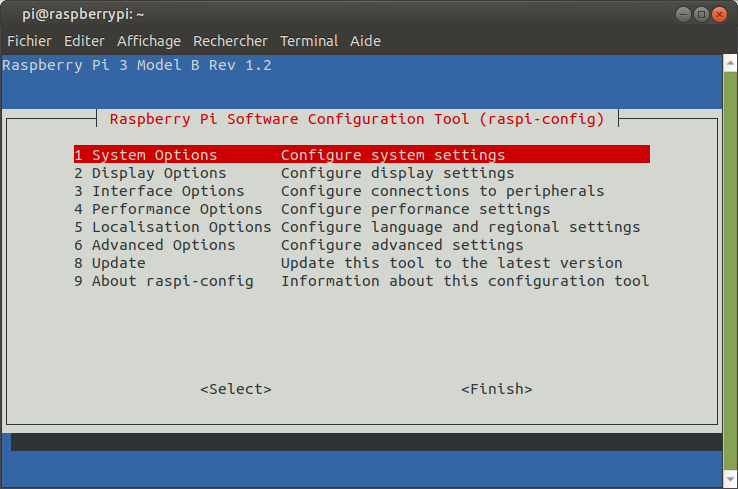738x489 pixels.
Task: Click the <Finish> button
Action: point(497,389)
